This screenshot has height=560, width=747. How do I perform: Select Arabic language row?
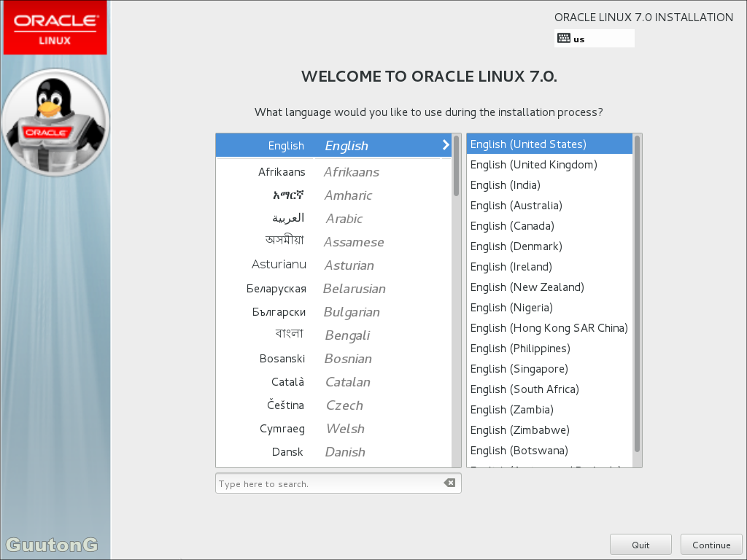333,218
